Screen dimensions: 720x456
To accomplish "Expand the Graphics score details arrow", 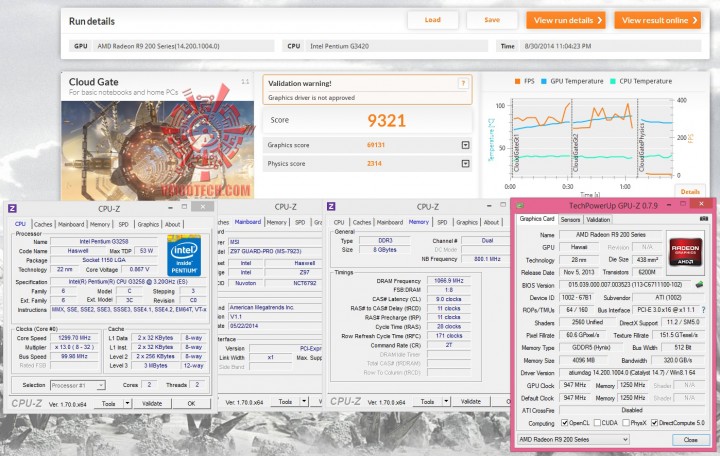I will coord(465,145).
